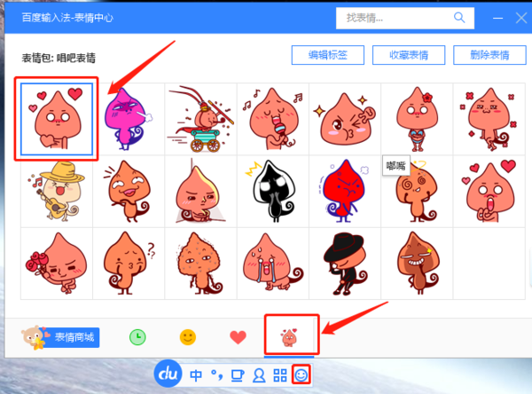Image resolution: width=532 pixels, height=394 pixels.
Task: Open the yellow smiley emoji tab
Action: (x=187, y=337)
